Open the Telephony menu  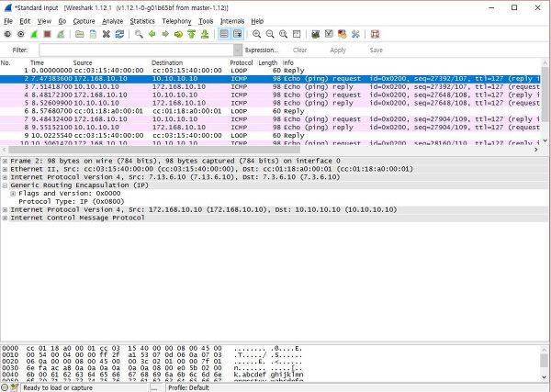176,21
